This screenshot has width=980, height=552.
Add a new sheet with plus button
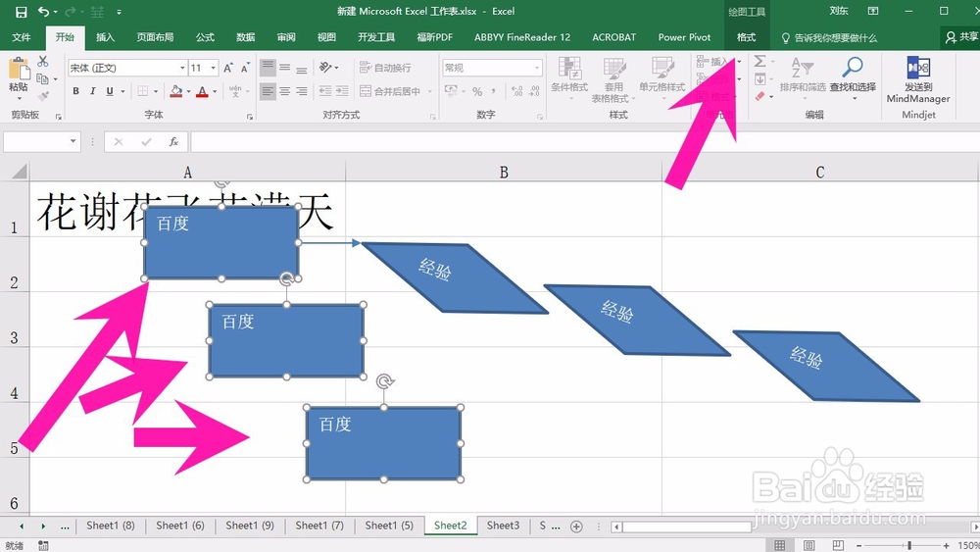(x=576, y=527)
